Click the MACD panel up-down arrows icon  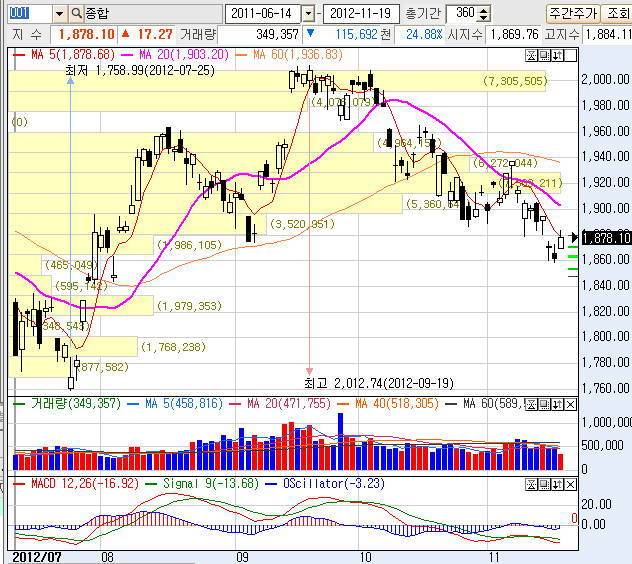coord(557,485)
